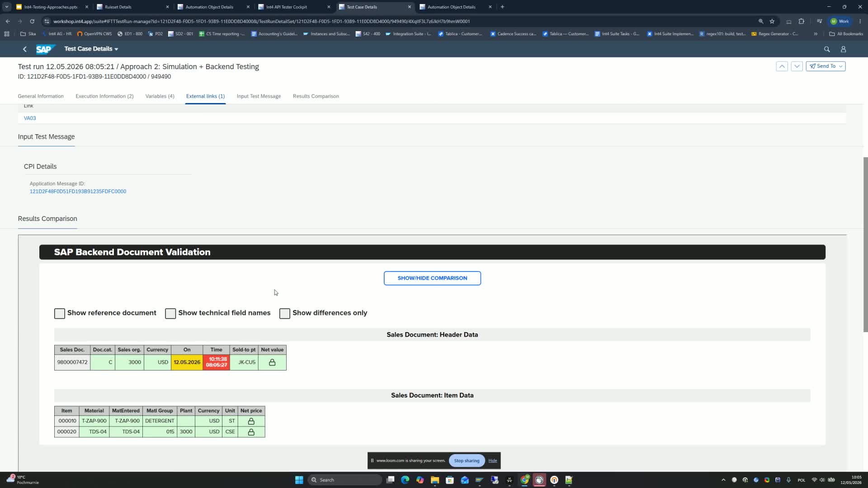Open Microsoft Store from the taskbar
The height and width of the screenshot is (488, 868).
click(450, 480)
